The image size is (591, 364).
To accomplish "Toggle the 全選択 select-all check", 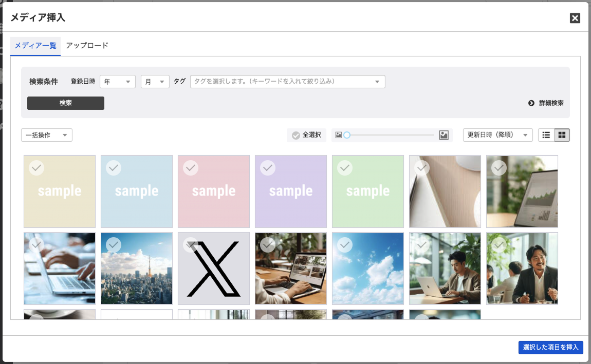I will click(306, 135).
